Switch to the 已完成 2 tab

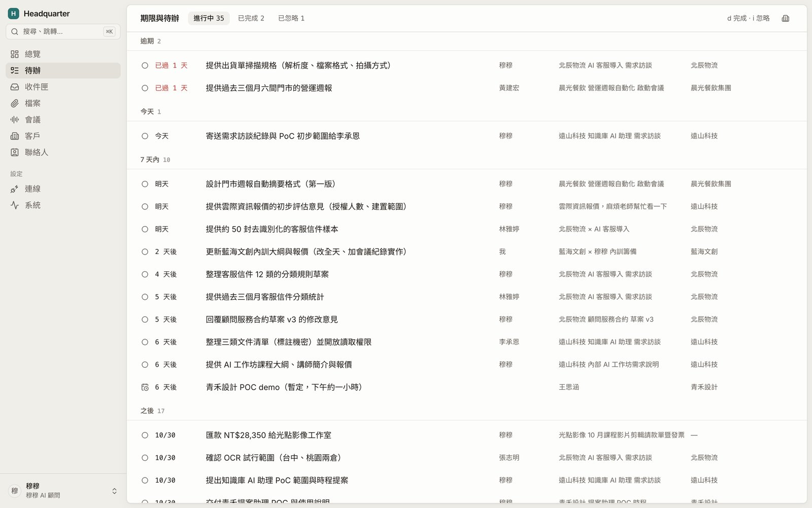(x=251, y=18)
